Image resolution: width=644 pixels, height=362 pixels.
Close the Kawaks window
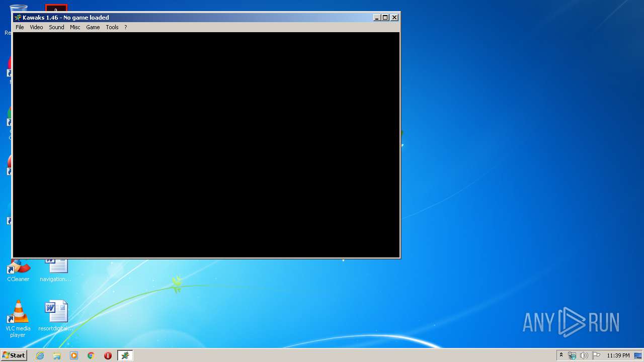point(394,18)
